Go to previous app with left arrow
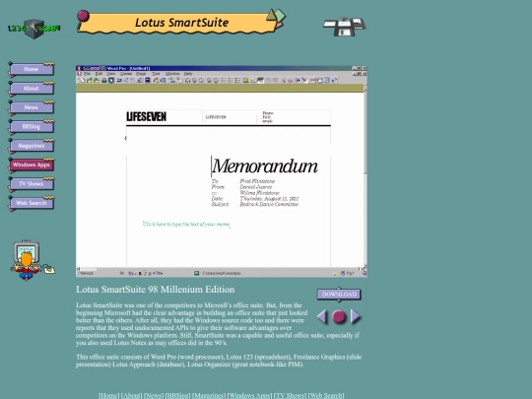The height and width of the screenshot is (399, 532). 322,317
